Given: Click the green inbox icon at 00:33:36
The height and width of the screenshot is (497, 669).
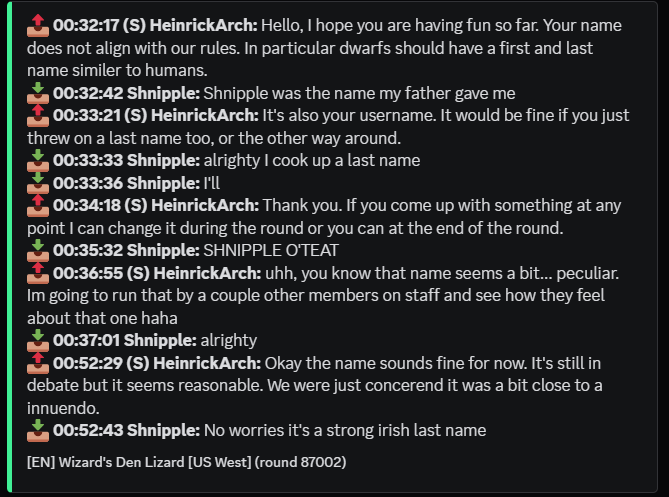Looking at the screenshot, I should click(38, 183).
